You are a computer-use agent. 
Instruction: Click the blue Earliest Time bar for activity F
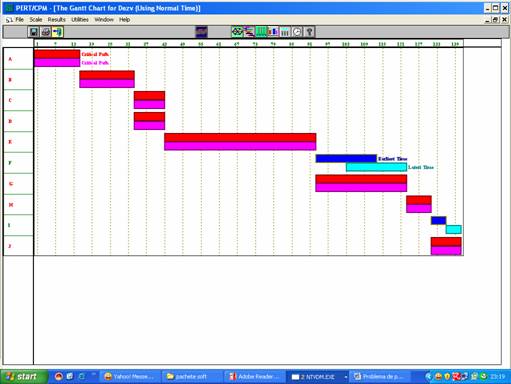[346, 159]
